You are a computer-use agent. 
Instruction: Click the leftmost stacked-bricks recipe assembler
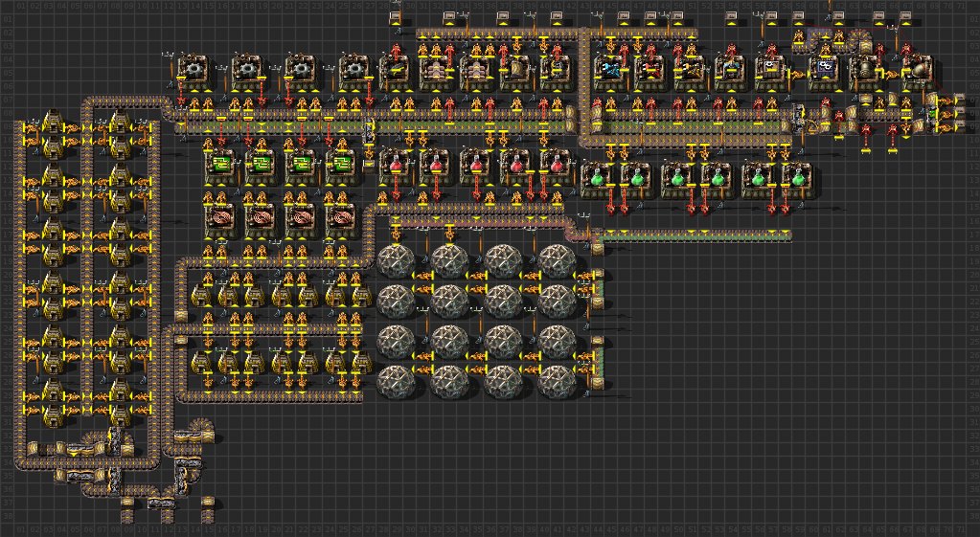coord(437,70)
